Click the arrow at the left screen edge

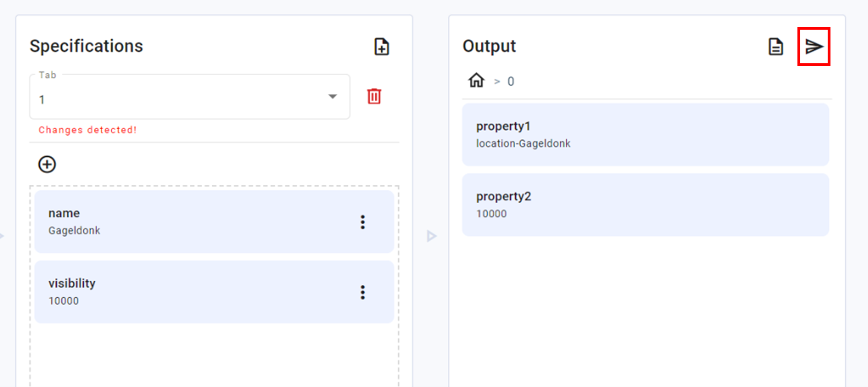pyautogui.click(x=2, y=236)
